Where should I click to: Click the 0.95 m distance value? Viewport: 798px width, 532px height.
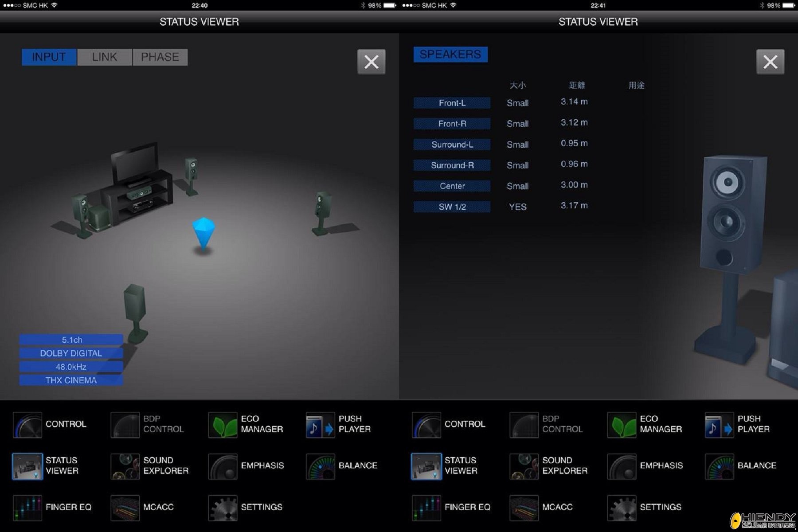click(574, 143)
